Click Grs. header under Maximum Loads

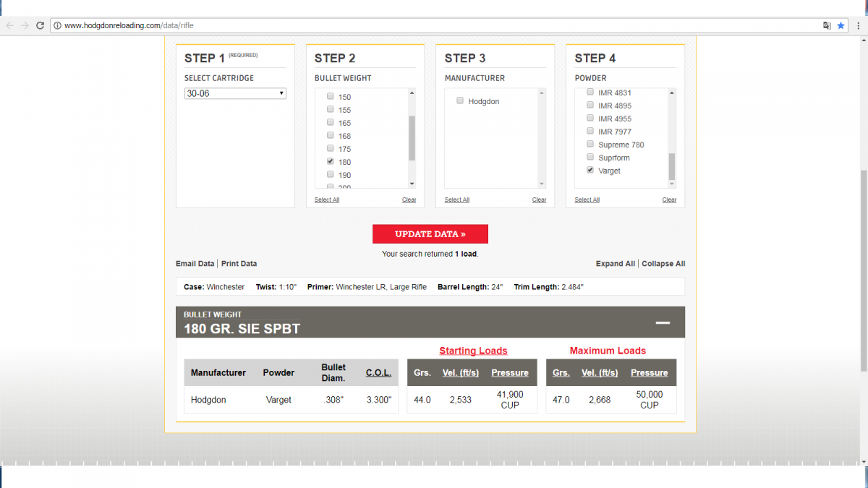tap(561, 373)
